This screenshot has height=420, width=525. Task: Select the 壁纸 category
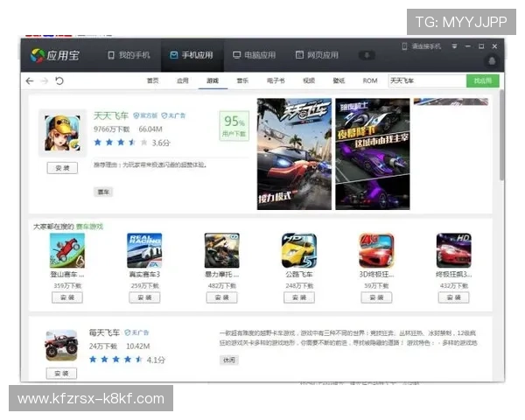(x=339, y=80)
